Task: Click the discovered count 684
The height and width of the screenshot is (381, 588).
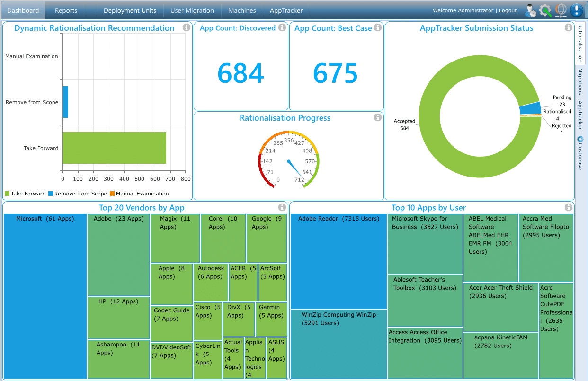Action: tap(241, 73)
